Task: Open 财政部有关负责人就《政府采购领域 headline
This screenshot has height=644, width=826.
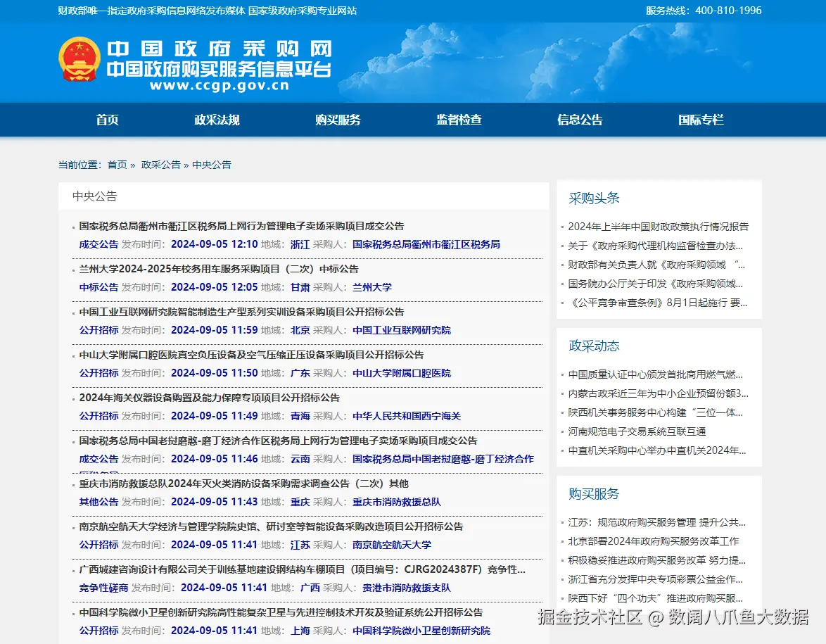Action: (x=656, y=265)
